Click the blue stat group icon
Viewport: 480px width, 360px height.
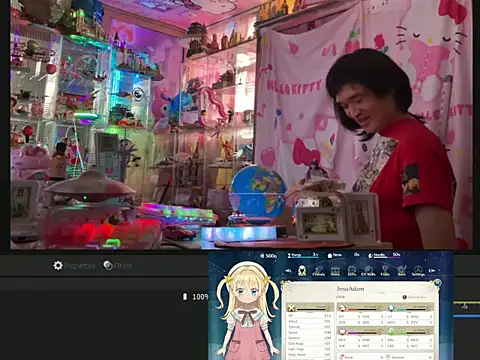[391, 307]
